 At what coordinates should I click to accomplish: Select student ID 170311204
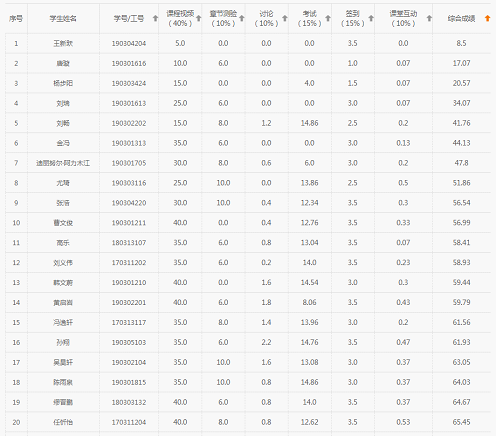(129, 422)
